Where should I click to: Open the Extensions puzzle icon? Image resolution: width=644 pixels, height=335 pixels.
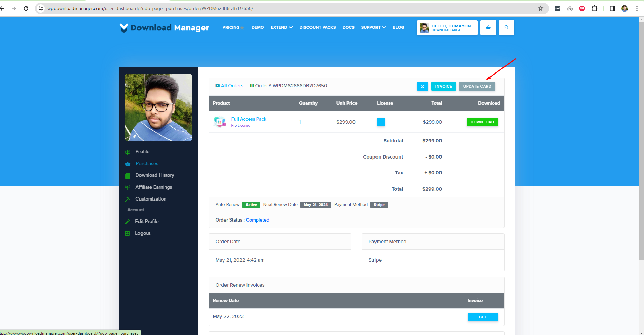point(594,8)
